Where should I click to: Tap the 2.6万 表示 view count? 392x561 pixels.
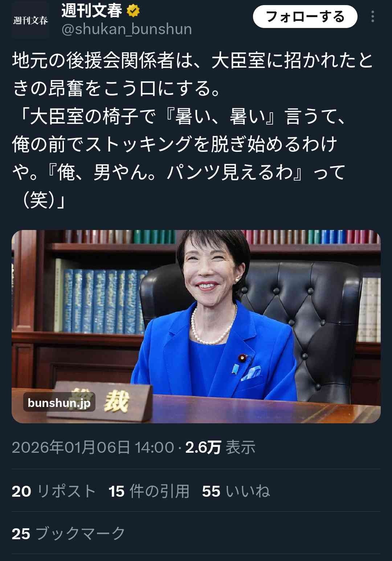click(220, 447)
